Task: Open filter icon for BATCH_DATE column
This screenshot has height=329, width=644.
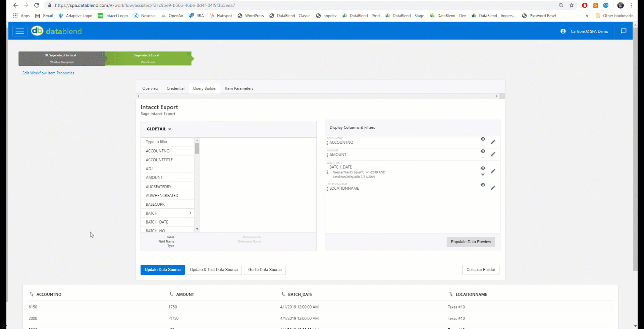Action: tap(483, 174)
